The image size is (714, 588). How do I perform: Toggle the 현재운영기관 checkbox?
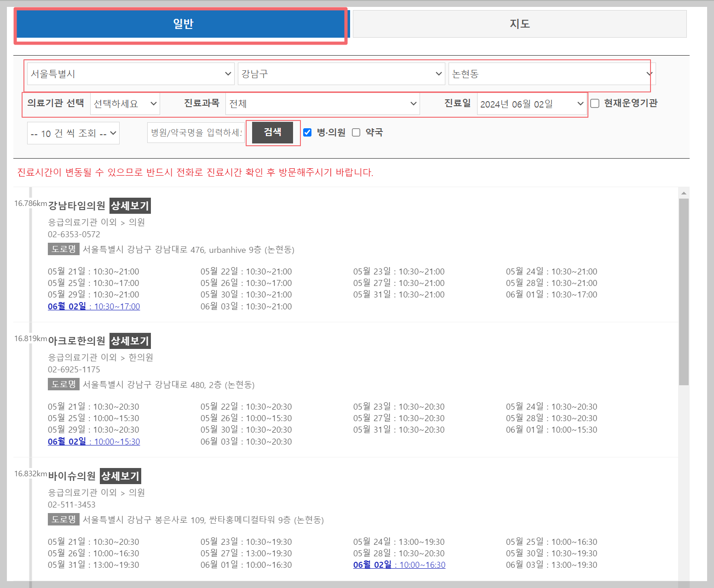[595, 103]
